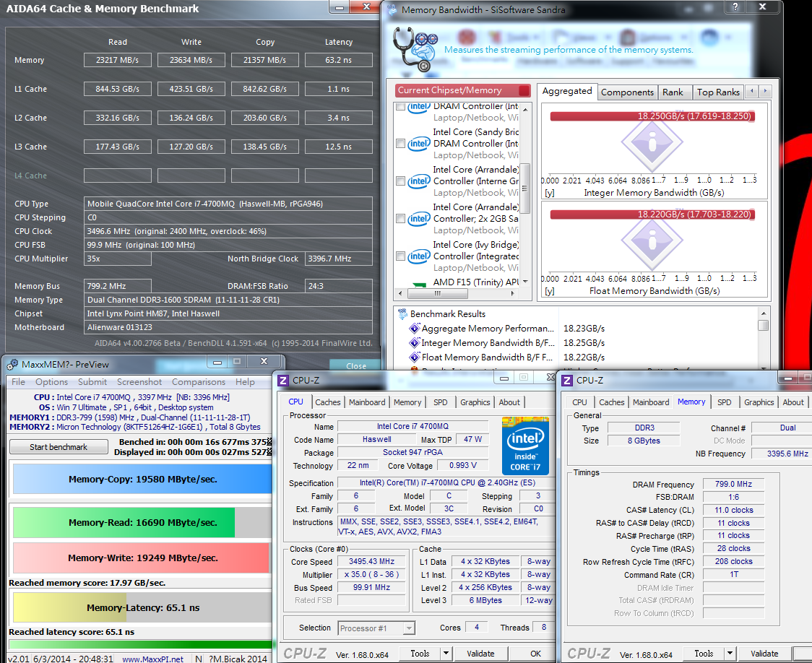The height and width of the screenshot is (663, 812).
Task: Open the Help menu in MaxxMEM
Action: click(245, 382)
